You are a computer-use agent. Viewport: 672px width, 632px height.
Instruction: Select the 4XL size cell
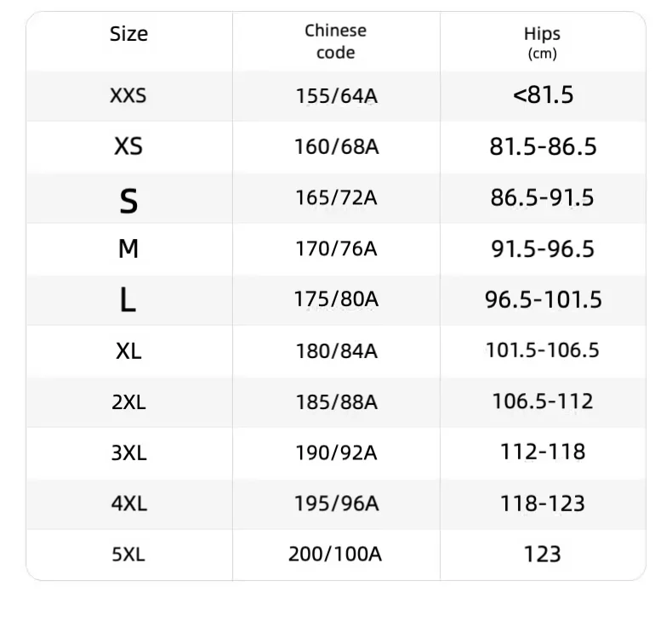pos(128,504)
